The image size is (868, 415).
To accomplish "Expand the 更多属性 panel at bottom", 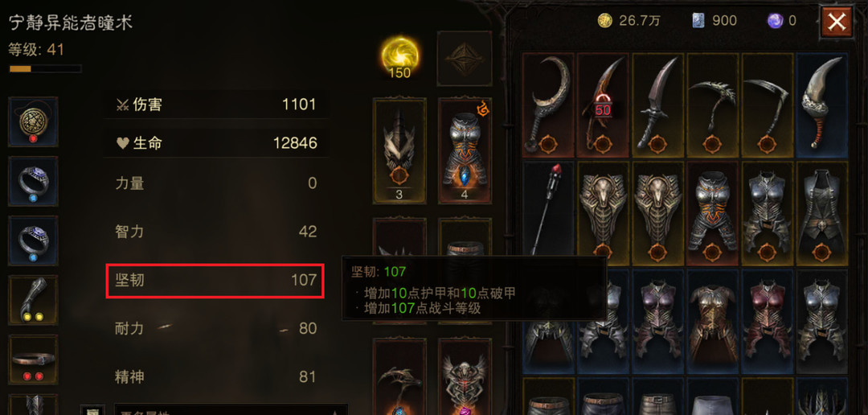I will [231, 409].
